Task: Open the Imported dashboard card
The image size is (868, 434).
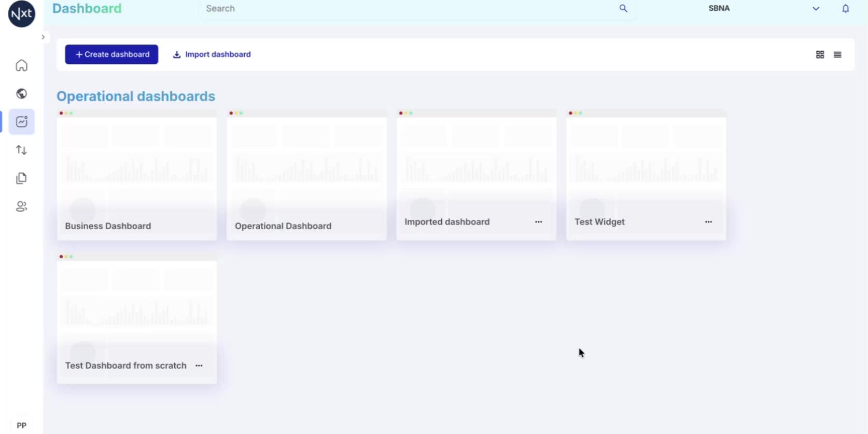Action: (x=476, y=175)
